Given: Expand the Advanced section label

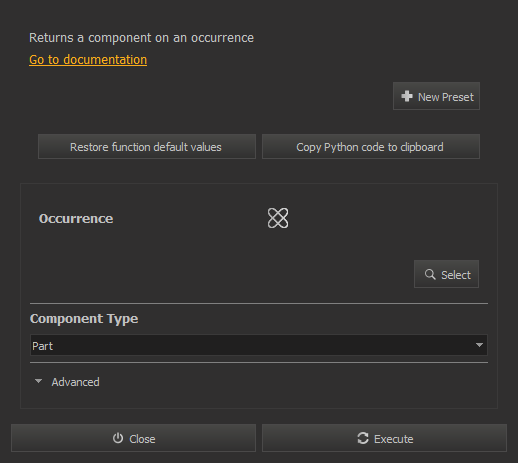Looking at the screenshot, I should pos(75,382).
